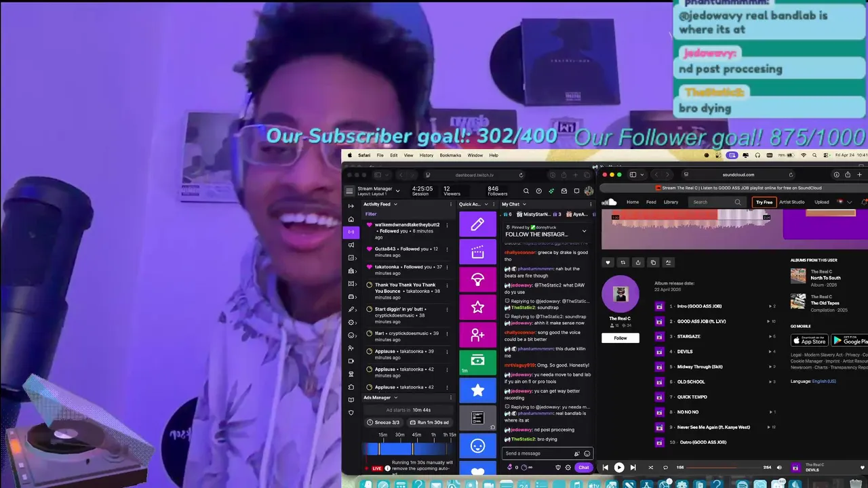Open chat settings gear icon
868x488 pixels.
(x=568, y=467)
